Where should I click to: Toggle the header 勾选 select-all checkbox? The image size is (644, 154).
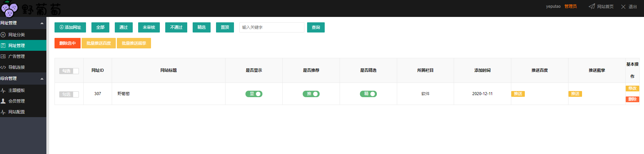(69, 71)
